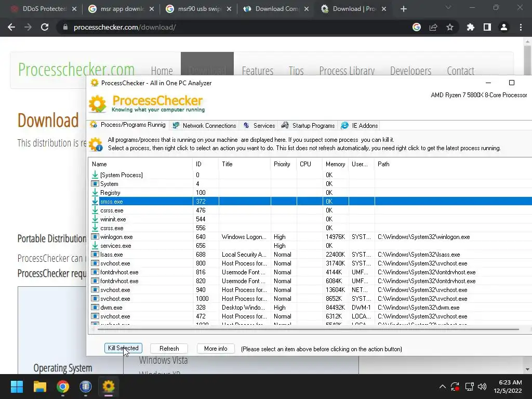532x399 pixels.
Task: Click the Path column header
Action: (453, 164)
